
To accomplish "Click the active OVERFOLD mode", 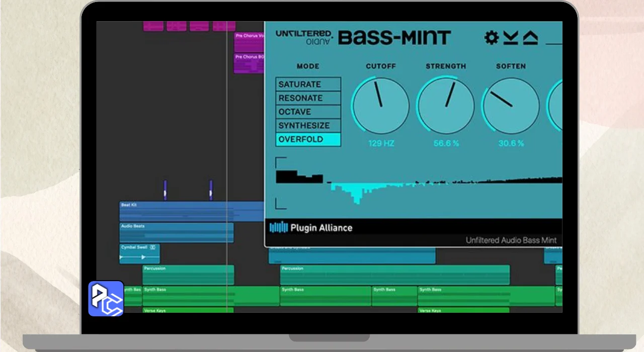I will coord(308,139).
